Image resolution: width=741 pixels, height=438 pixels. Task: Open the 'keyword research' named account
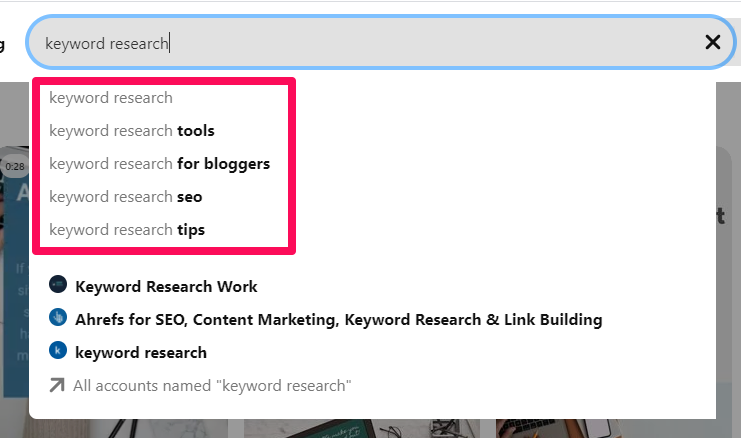point(141,352)
